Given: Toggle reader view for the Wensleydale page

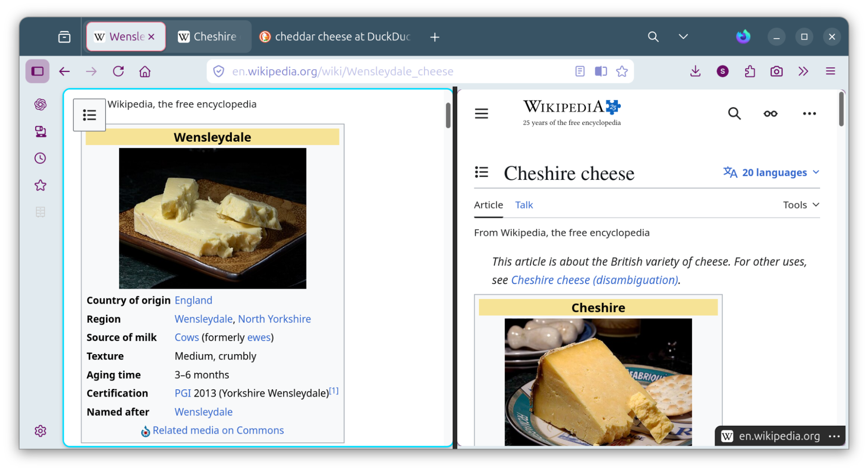Looking at the screenshot, I should point(580,71).
